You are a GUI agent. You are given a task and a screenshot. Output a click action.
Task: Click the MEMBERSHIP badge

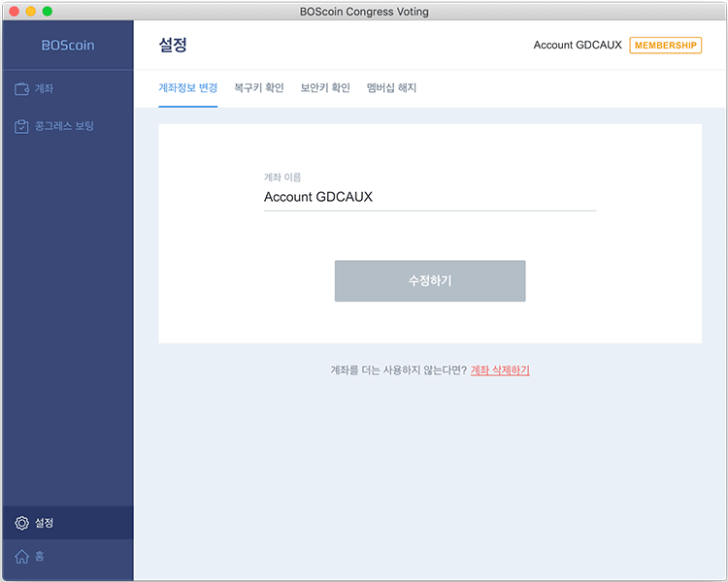665,46
